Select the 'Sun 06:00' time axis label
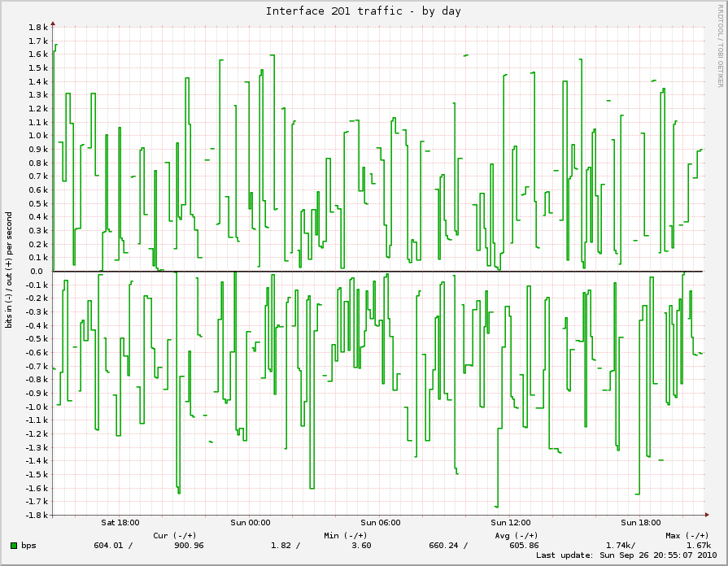The width and height of the screenshot is (728, 566). point(381,523)
